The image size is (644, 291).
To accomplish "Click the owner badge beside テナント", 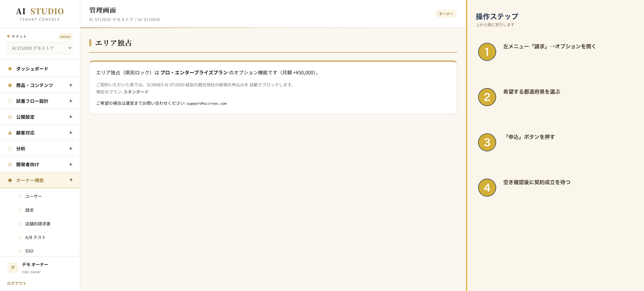I will pyautogui.click(x=65, y=37).
